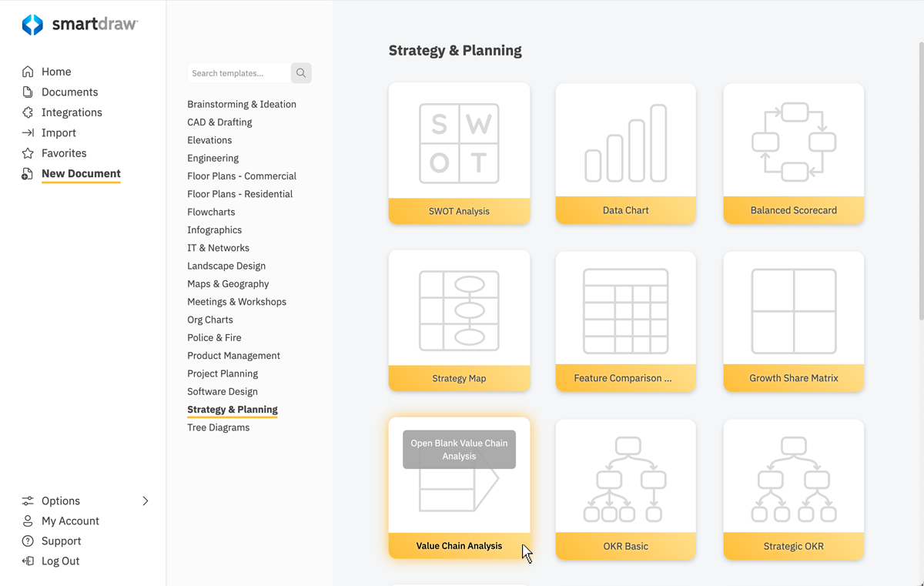Open Blank Value Chain Analysis

(459, 449)
